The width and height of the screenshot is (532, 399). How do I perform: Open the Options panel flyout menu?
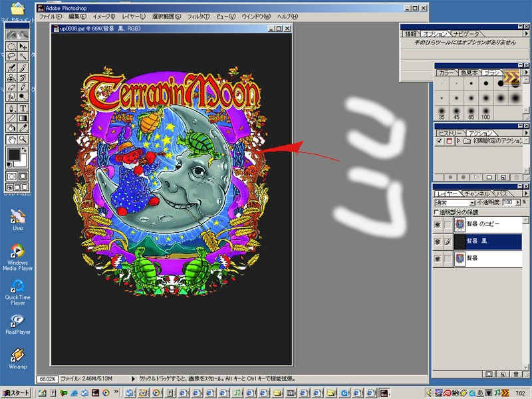[x=526, y=33]
